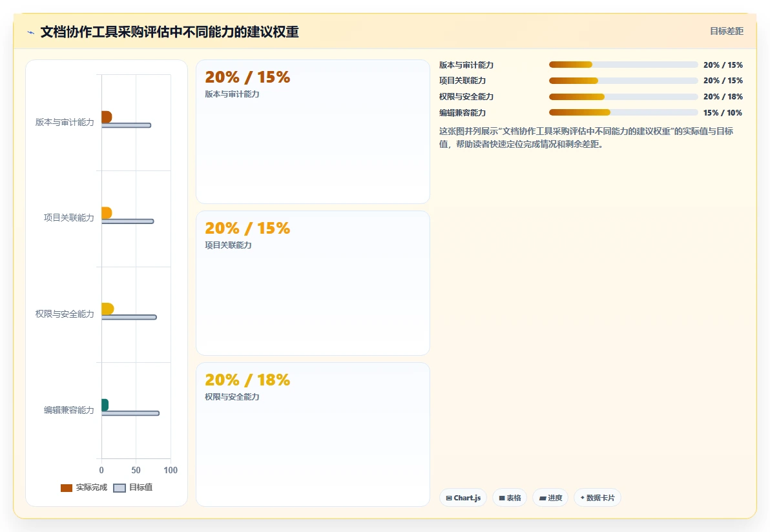Click the gray target bar for 版本与审计能力
This screenshot has height=532, width=770.
point(126,125)
